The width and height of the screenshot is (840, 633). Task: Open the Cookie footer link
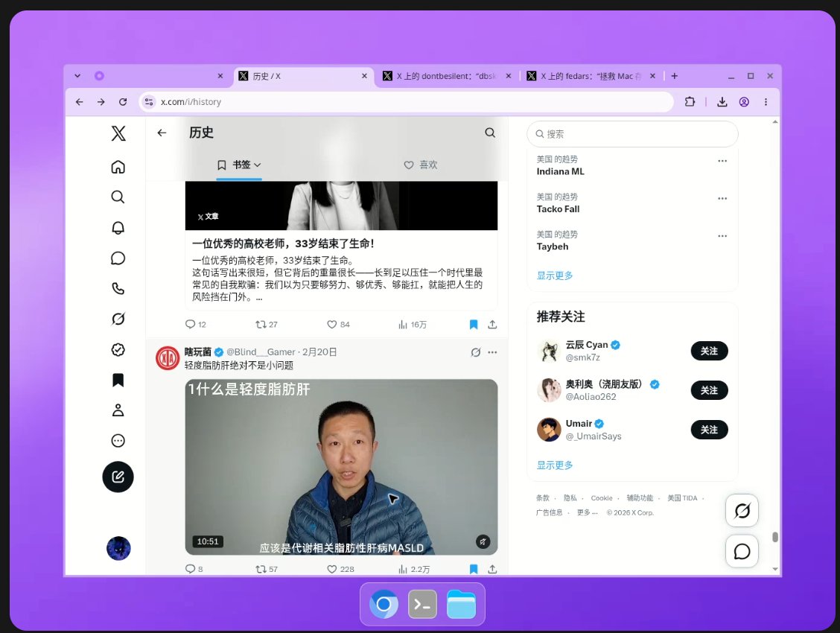pos(602,498)
